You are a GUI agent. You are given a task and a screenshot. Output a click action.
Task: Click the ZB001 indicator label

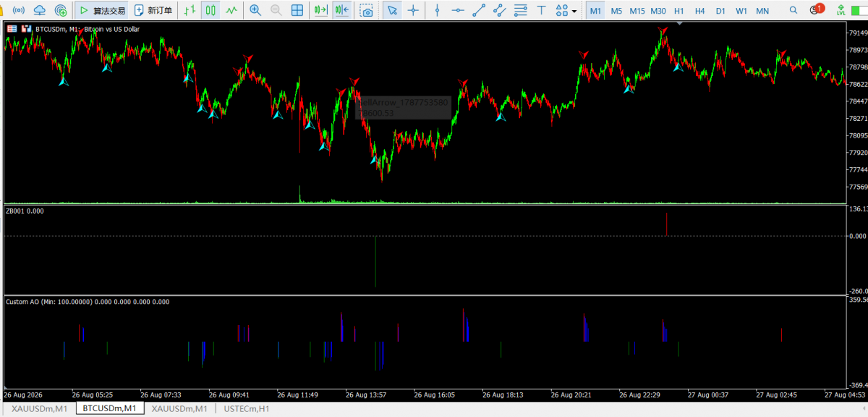click(x=25, y=211)
